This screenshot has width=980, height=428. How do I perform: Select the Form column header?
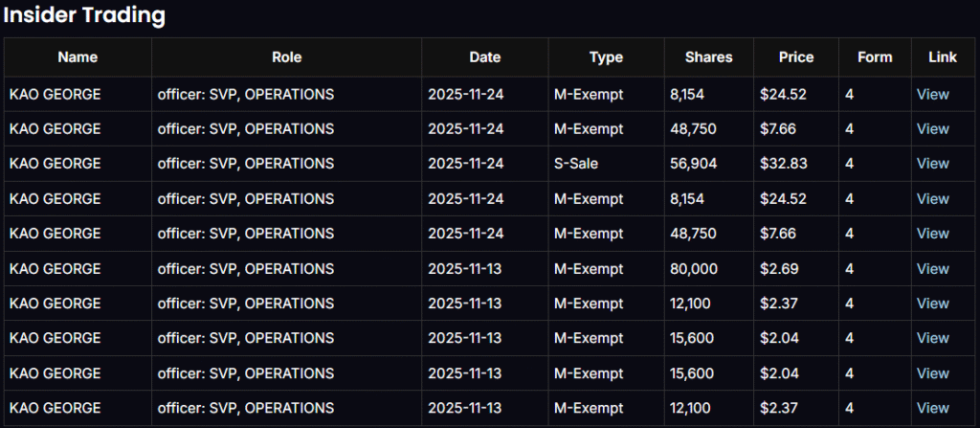point(875,57)
